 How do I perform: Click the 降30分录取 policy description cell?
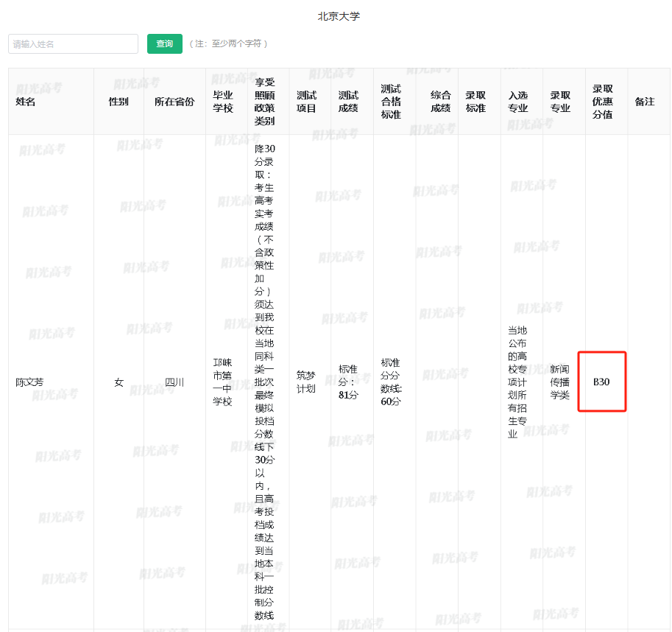click(264, 382)
